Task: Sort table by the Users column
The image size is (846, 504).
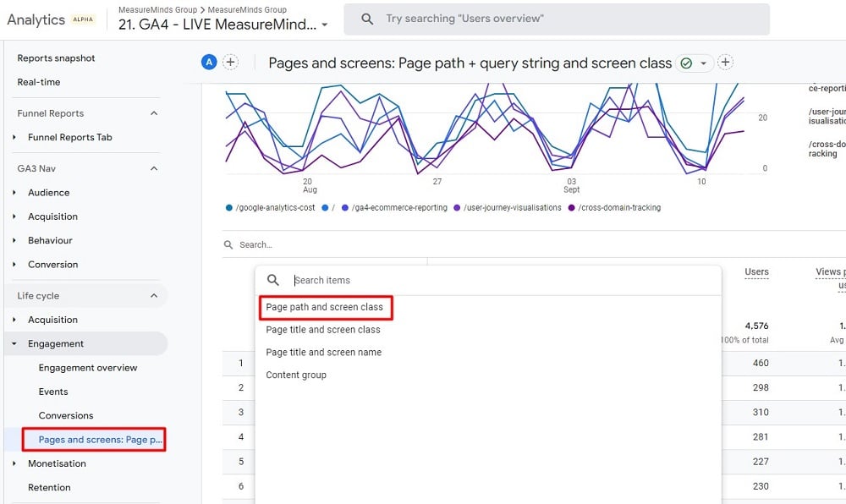Action: [x=755, y=271]
